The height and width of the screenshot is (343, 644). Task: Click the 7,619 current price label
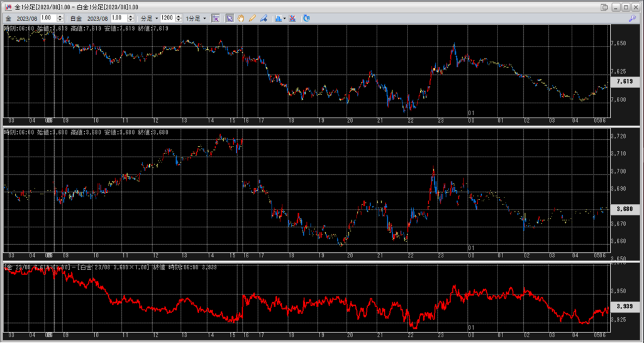click(624, 82)
